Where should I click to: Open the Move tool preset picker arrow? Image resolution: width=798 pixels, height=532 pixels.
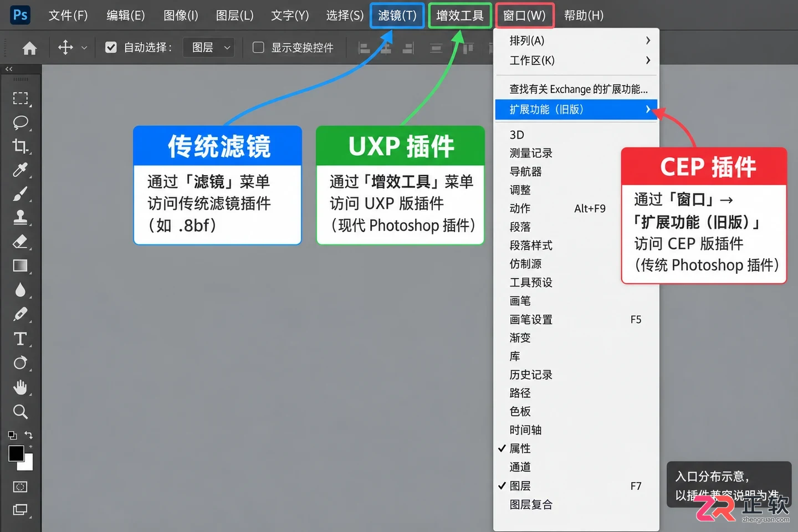tap(84, 48)
